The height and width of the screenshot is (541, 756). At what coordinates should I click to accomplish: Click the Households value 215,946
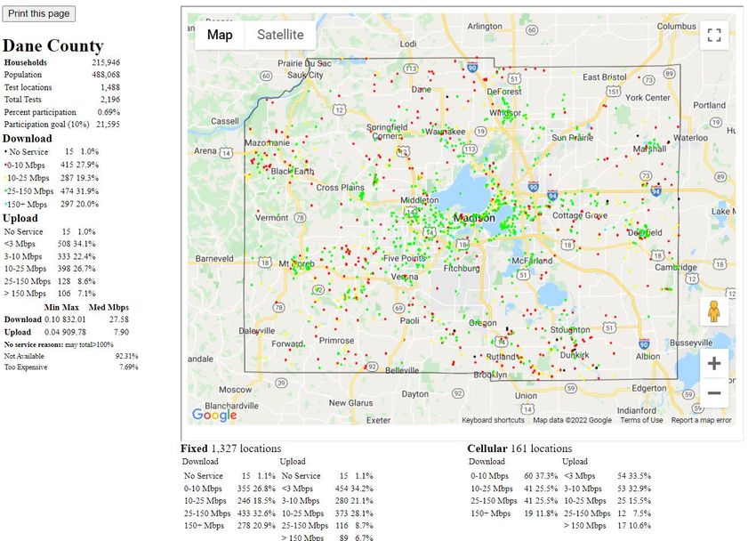coord(106,62)
